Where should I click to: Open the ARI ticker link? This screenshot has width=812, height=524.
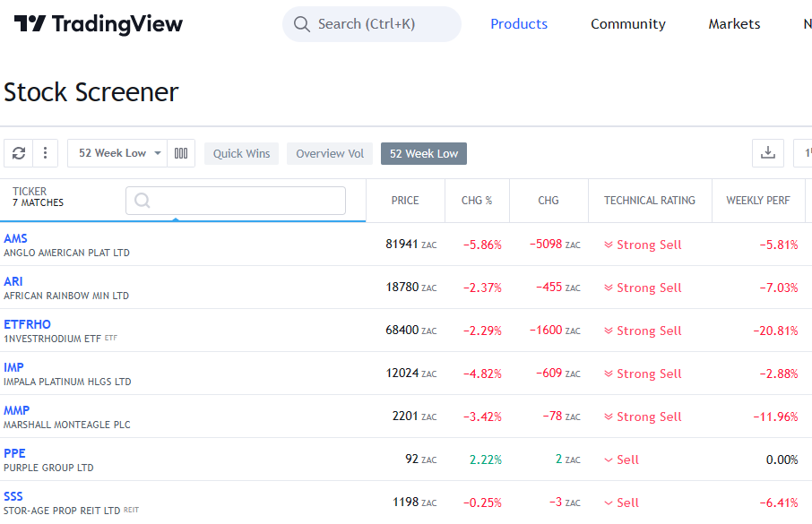pos(13,281)
